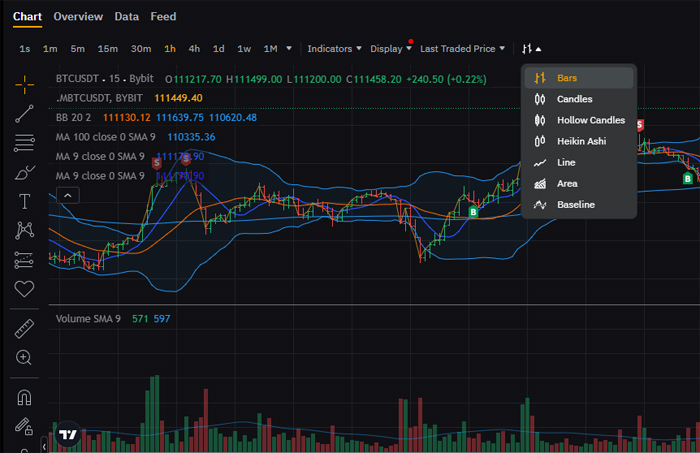Click the 110335.36 MA 100 value
This screenshot has height=453, width=700.
191,137
